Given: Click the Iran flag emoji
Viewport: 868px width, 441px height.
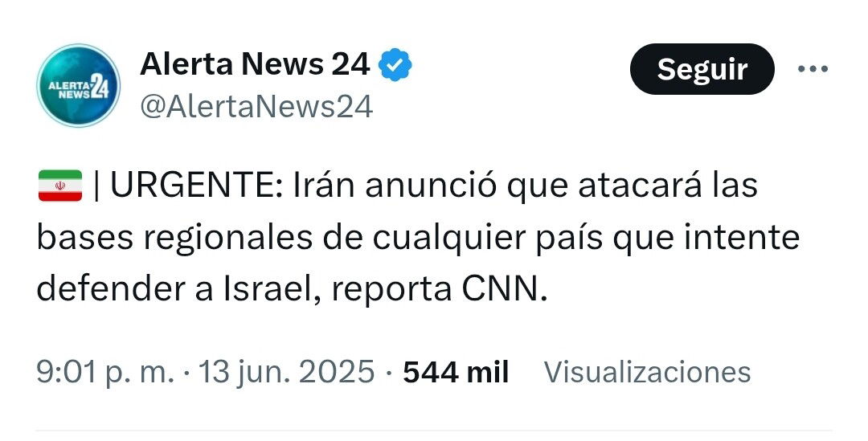Looking at the screenshot, I should click(59, 186).
